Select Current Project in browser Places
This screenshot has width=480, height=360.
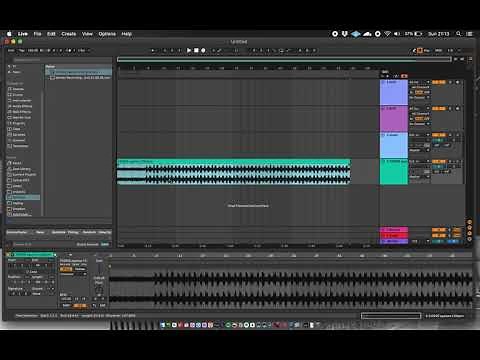coord(22,174)
